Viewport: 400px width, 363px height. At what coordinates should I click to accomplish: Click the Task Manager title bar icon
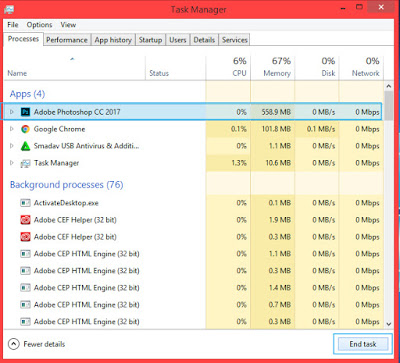point(9,9)
